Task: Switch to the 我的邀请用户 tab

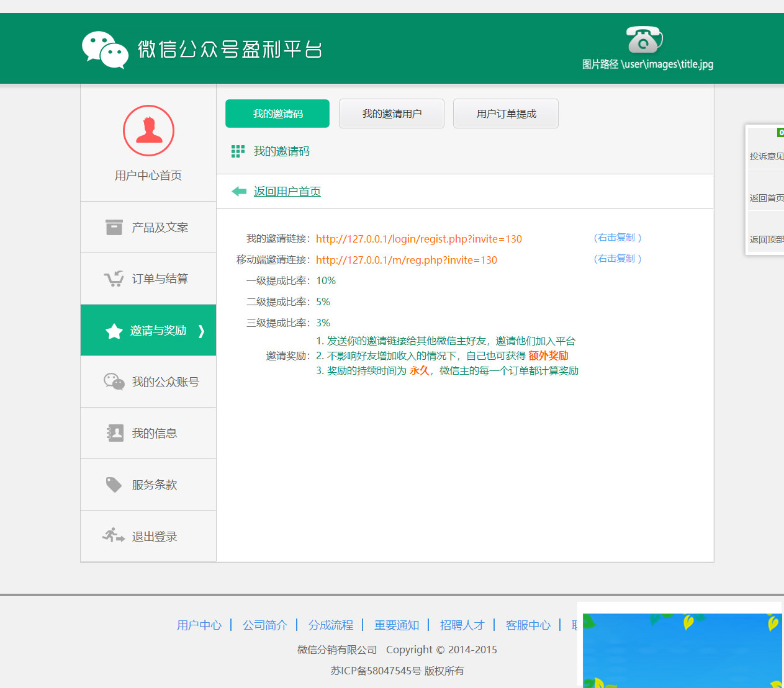Action: pos(391,114)
